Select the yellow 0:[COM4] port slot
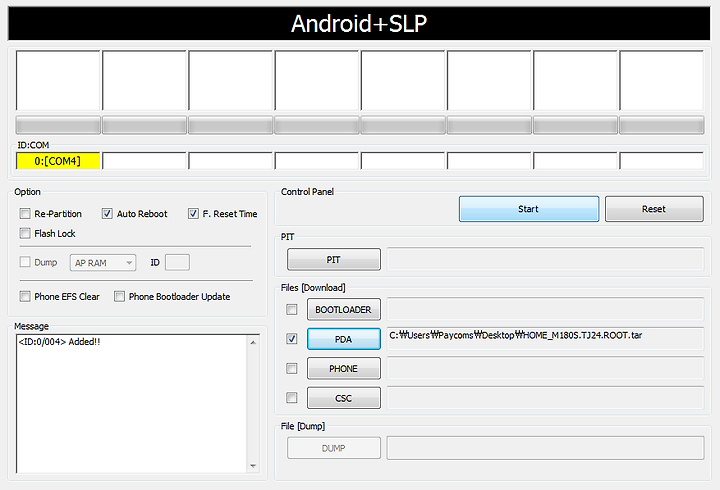 pyautogui.click(x=58, y=161)
